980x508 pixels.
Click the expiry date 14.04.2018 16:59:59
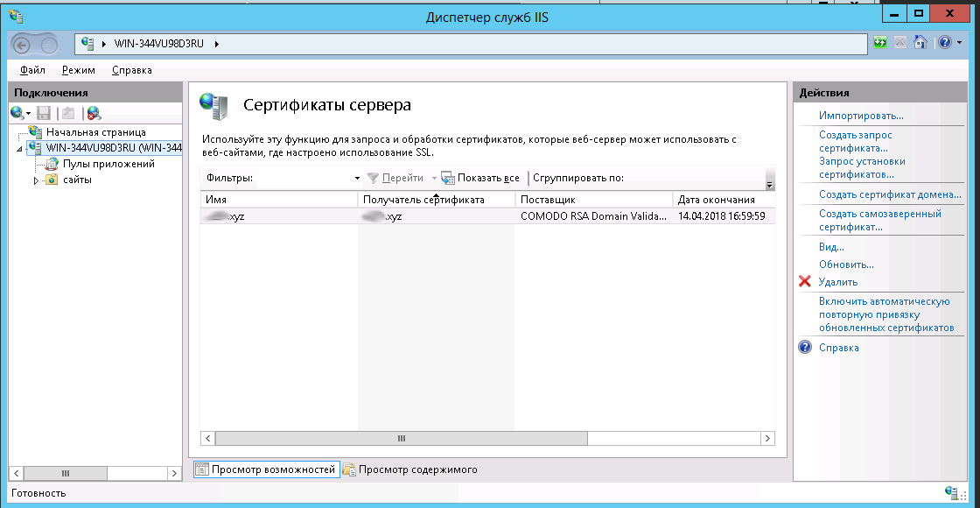coord(721,215)
